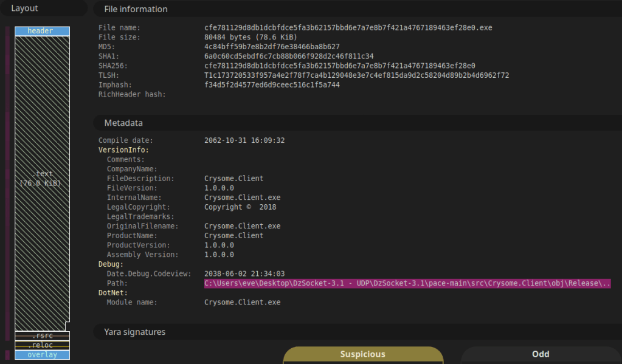Screen dimensions: 622x364
Task: Expand the Yara signatures section
Action: coord(134,332)
